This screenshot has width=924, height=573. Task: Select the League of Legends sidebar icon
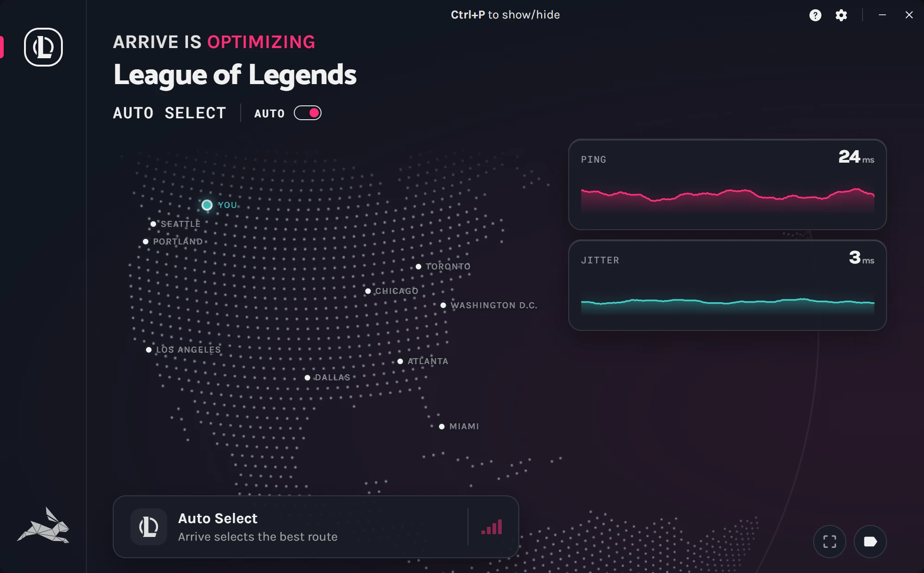(x=43, y=47)
